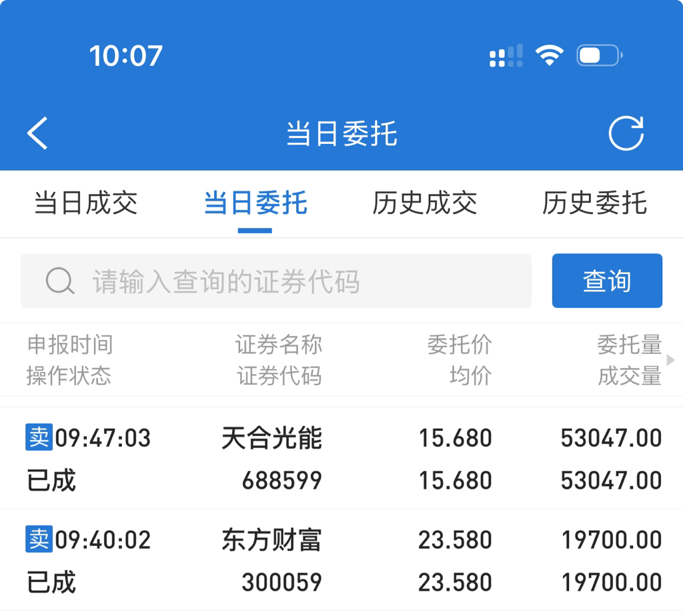
Task: Tap the 成交量 column header
Action: (x=630, y=376)
